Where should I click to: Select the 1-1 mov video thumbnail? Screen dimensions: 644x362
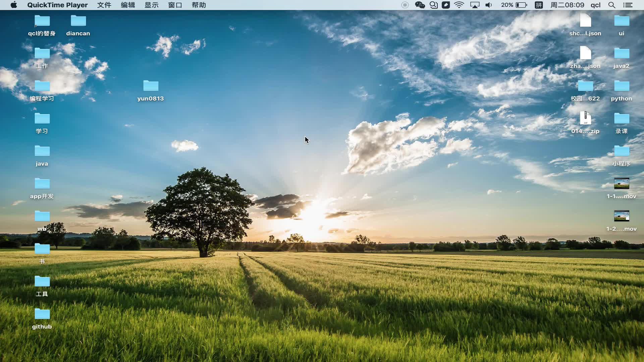click(x=621, y=184)
